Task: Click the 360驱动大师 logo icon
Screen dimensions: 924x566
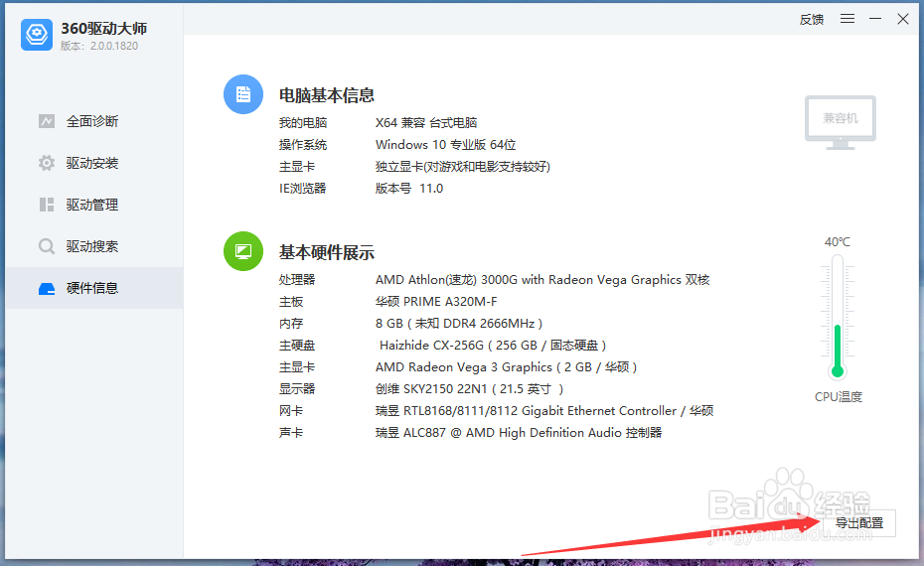Action: [x=37, y=34]
